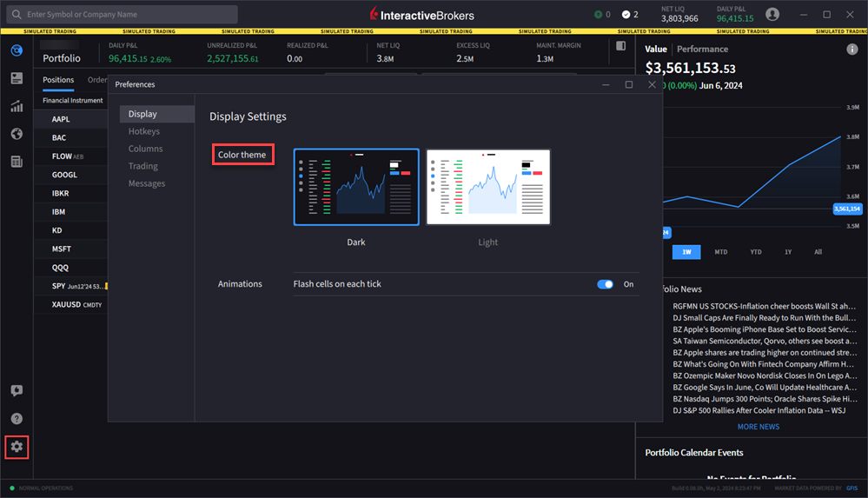
Task: Select the Dark color theme thumbnail
Action: (356, 187)
